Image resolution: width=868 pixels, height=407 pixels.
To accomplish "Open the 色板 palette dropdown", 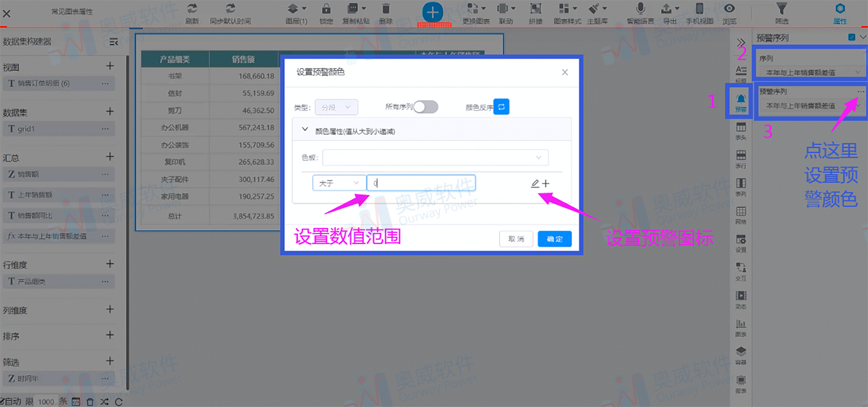I will (x=435, y=157).
